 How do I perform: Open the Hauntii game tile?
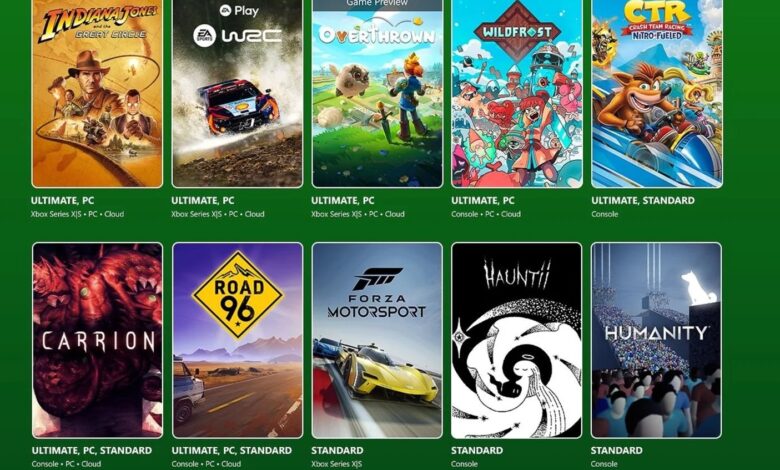pos(517,340)
